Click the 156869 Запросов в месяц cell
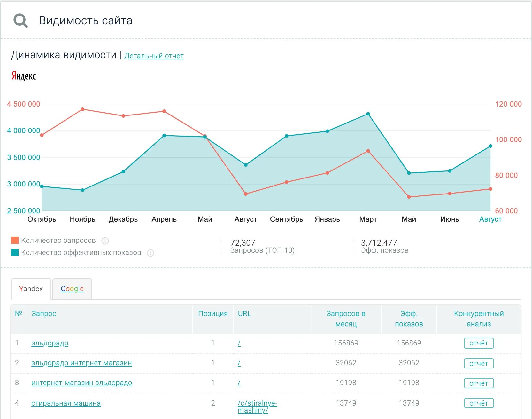Viewport: 532px width, 419px height. coord(346,343)
